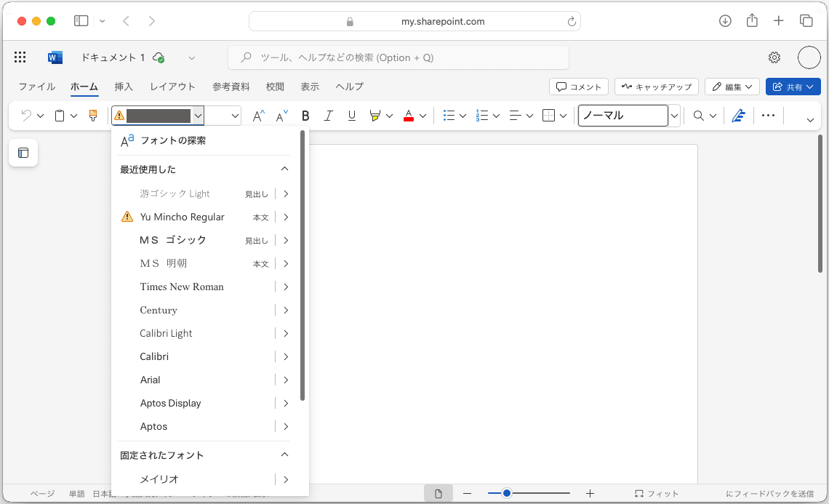Switch to the 参考資料 tab

[x=231, y=87]
